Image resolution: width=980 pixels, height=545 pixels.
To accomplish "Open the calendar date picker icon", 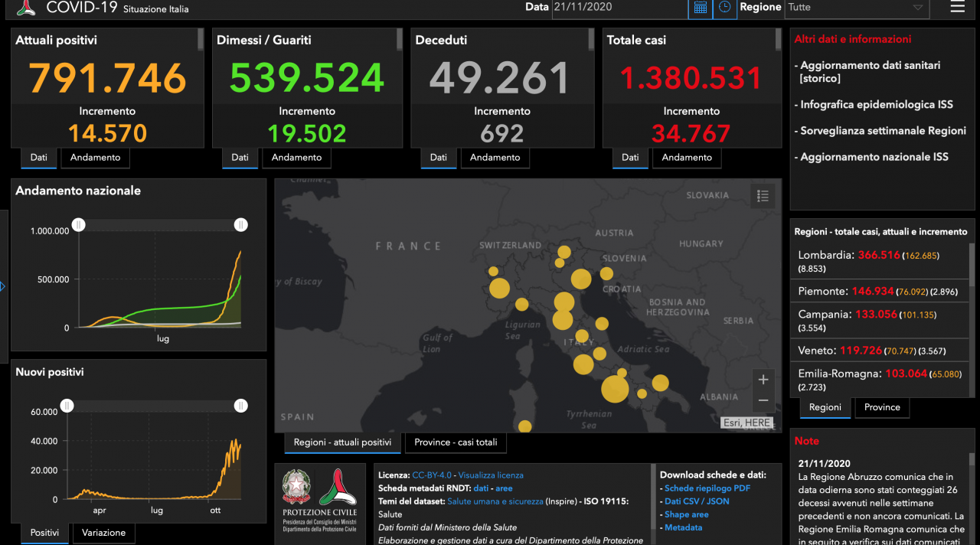I will tap(700, 8).
